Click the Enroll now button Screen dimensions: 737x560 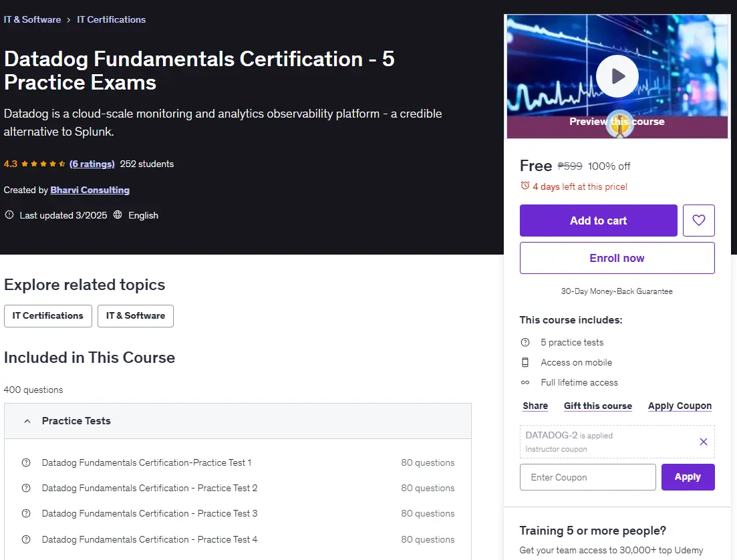[x=617, y=258]
